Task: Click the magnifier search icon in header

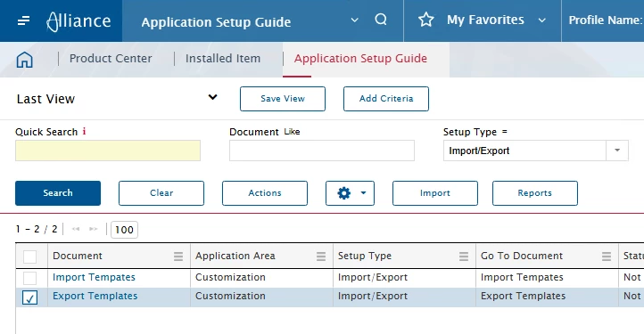Action: point(381,20)
